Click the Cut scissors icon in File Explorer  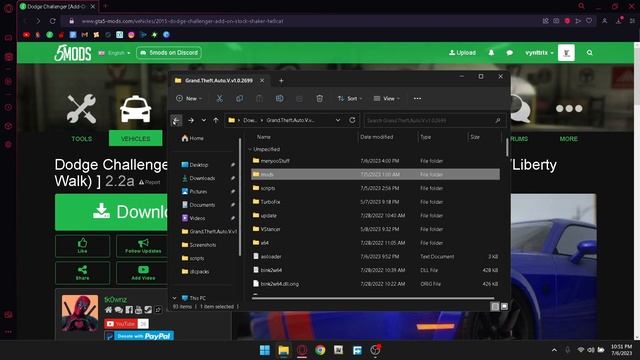220,98
